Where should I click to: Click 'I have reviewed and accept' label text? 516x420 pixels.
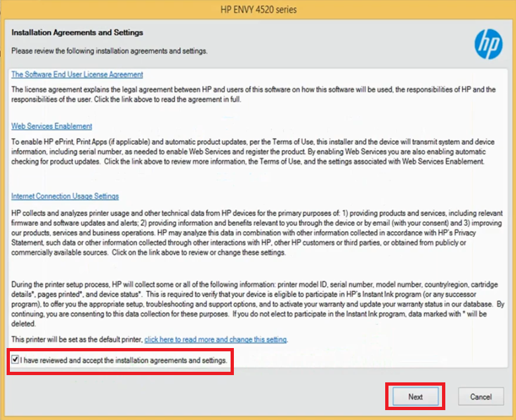tap(124, 360)
